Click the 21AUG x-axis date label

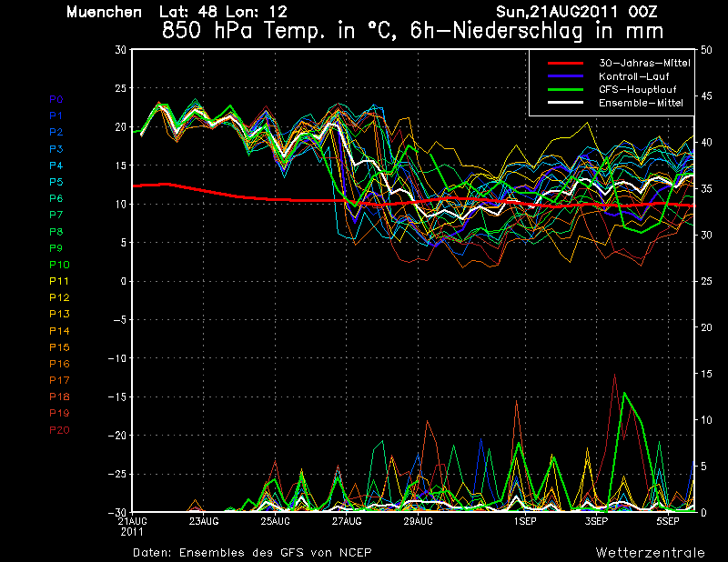pos(132,522)
